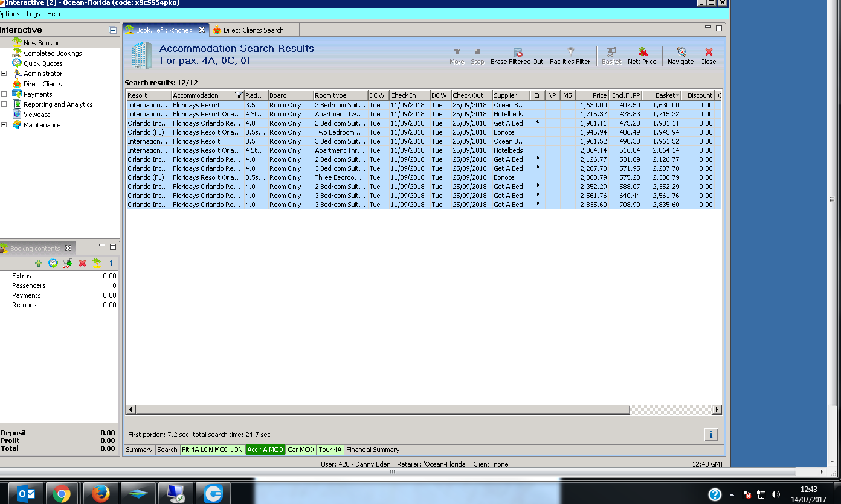
Task: Open the Financial Summary tab
Action: (x=373, y=450)
